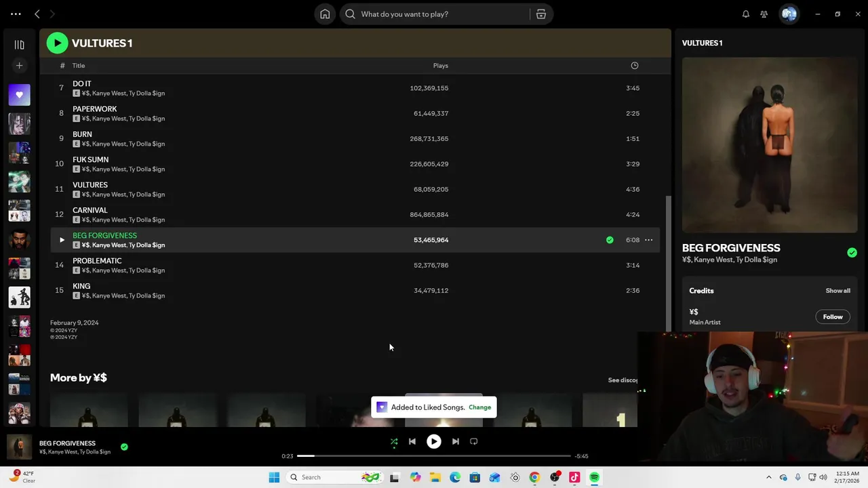Expand the system tray hidden icons chevron
The height and width of the screenshot is (488, 868).
(x=768, y=477)
